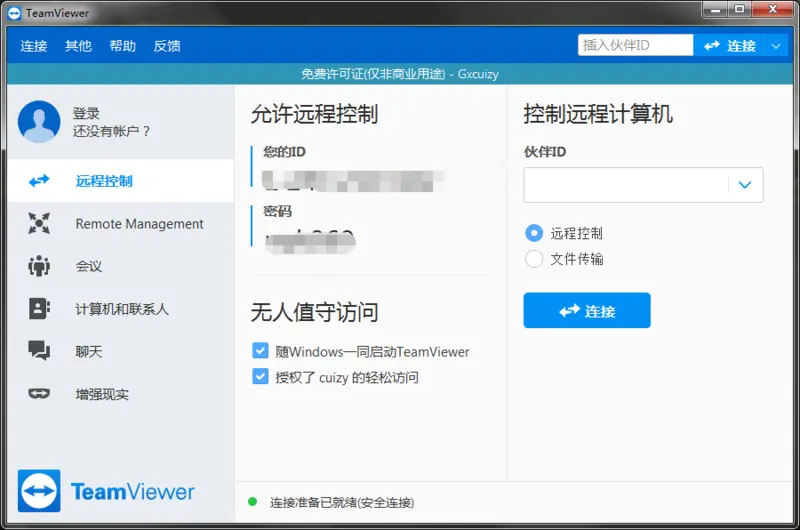Switch to Remote Management sidebar tab

coord(120,223)
